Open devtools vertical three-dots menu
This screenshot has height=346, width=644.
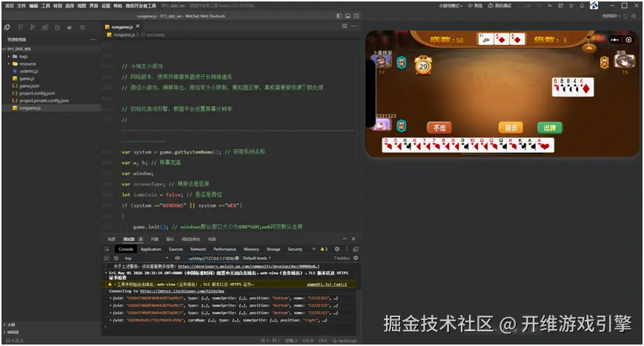[x=346, y=249]
